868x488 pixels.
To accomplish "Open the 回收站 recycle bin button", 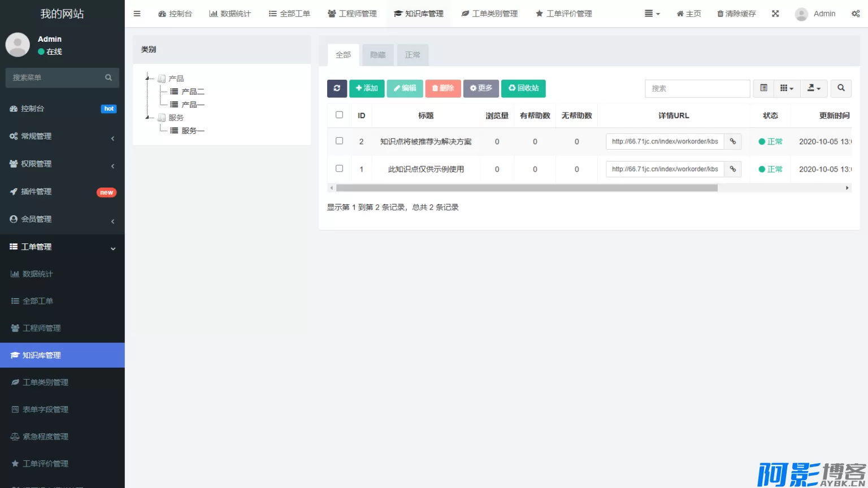I will [523, 88].
